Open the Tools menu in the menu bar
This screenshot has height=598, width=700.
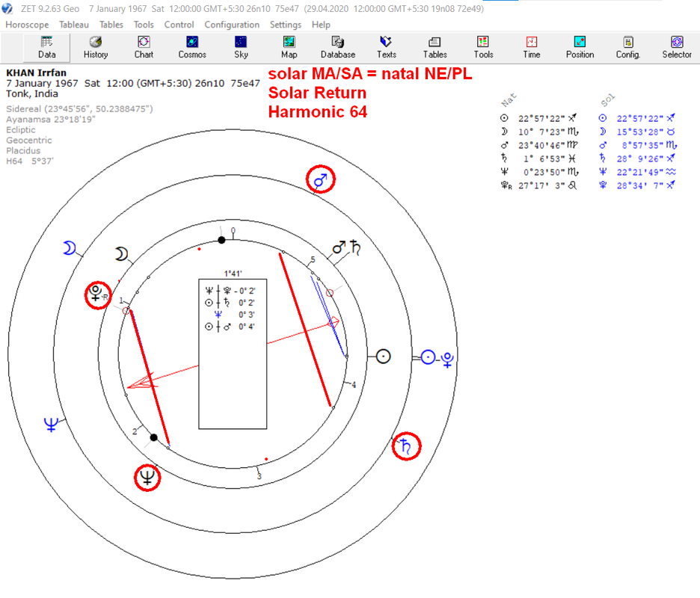pyautogui.click(x=144, y=25)
